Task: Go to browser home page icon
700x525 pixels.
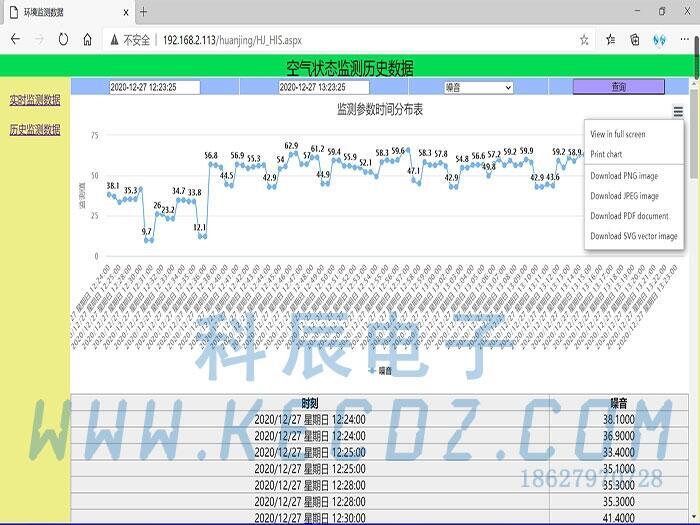Action: [x=88, y=40]
